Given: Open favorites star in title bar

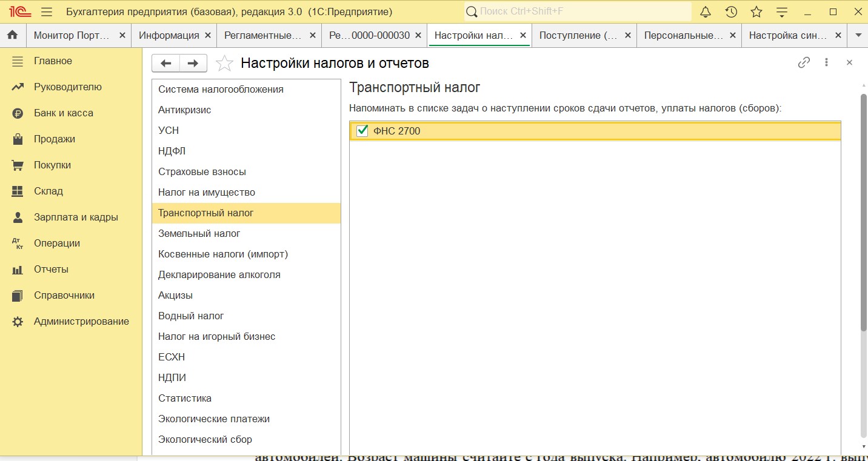Looking at the screenshot, I should click(x=756, y=12).
